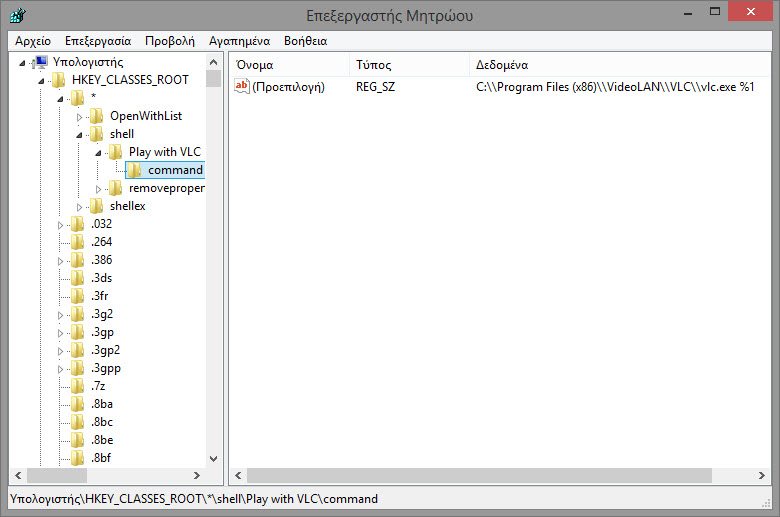The width and height of the screenshot is (780, 517).
Task: Collapse the Υπολογιστής root node
Action: coord(22,63)
